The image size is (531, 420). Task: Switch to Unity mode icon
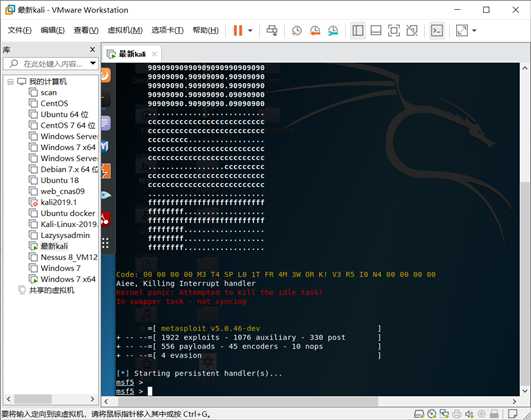pos(412,30)
